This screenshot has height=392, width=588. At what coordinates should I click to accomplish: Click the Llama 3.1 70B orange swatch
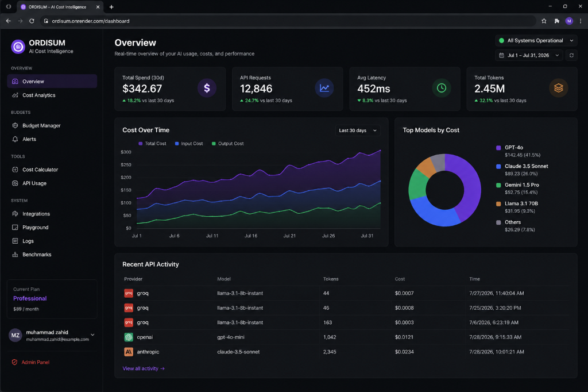[x=498, y=204]
